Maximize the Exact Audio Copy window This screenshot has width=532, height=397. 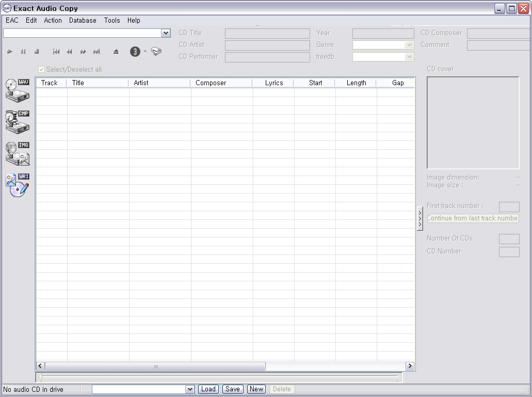click(x=511, y=8)
